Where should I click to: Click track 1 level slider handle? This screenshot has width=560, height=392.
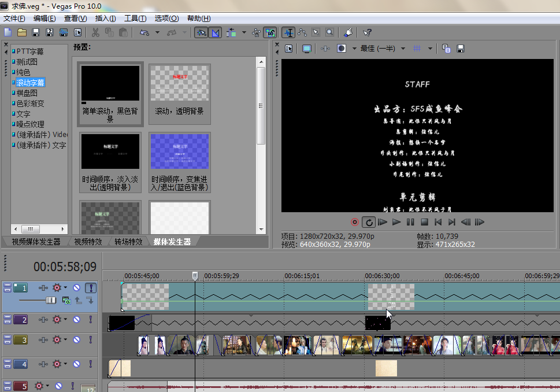[51, 300]
